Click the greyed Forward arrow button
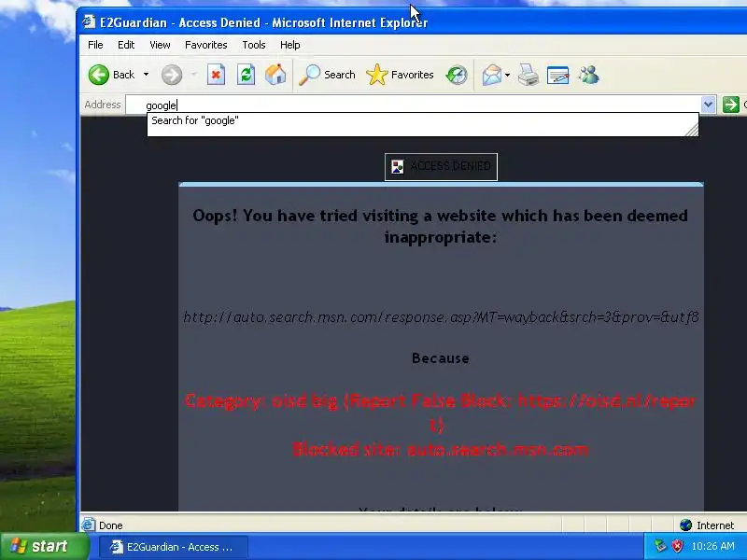 pos(172,75)
